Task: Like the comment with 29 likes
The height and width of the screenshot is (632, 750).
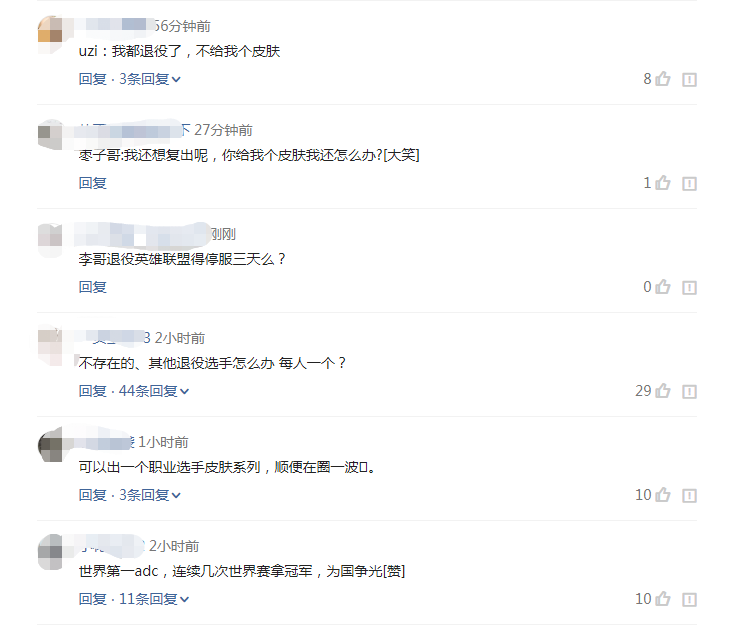Action: click(x=662, y=391)
